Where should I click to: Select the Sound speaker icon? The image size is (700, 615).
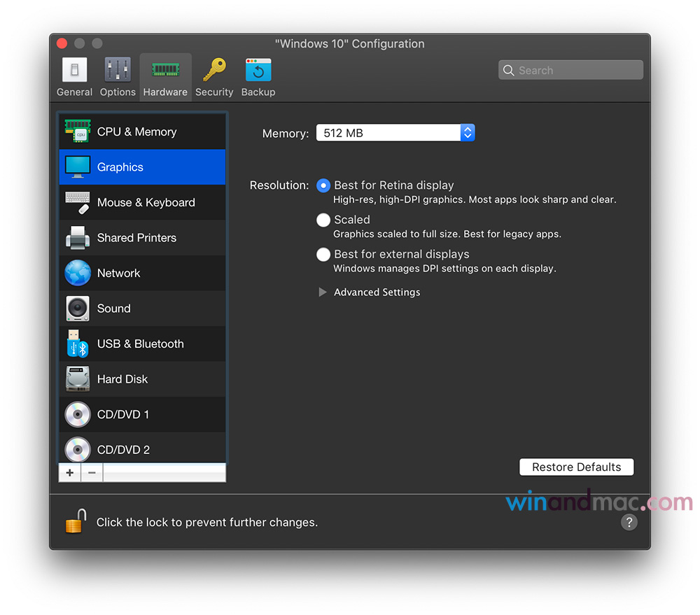(x=78, y=309)
